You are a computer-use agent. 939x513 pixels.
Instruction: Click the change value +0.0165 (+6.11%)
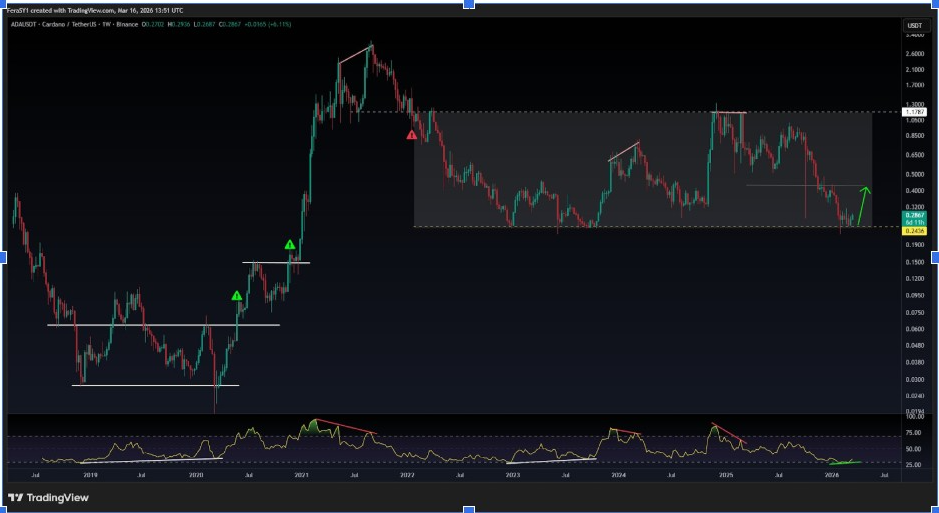coord(268,25)
